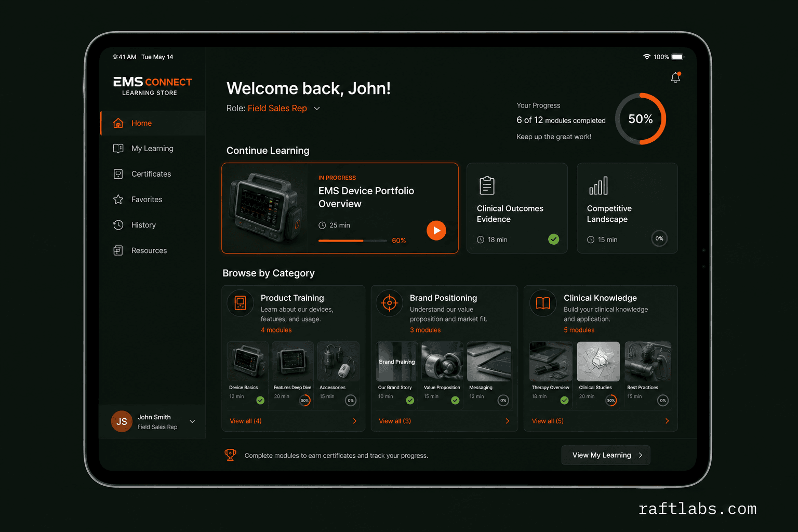This screenshot has width=798, height=532.
Task: Click the Clinical Outcomes Evidence clipboard icon
Action: point(487,185)
